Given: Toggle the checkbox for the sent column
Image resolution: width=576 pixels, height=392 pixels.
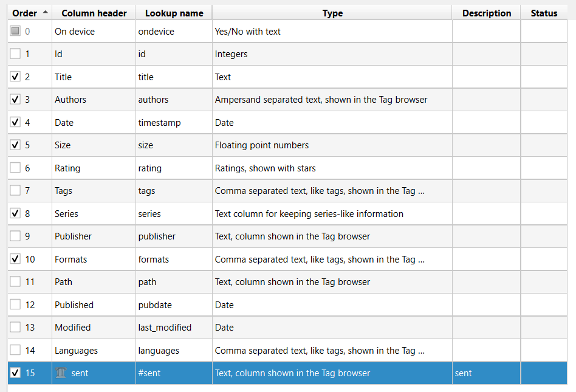Looking at the screenshot, I should click(x=15, y=373).
